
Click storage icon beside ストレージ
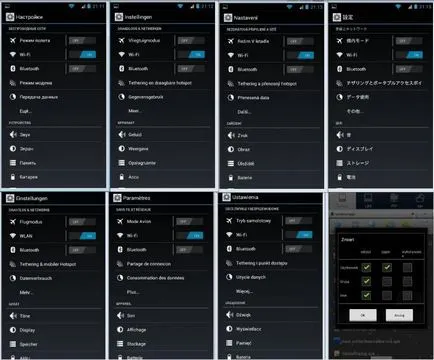coord(339,163)
